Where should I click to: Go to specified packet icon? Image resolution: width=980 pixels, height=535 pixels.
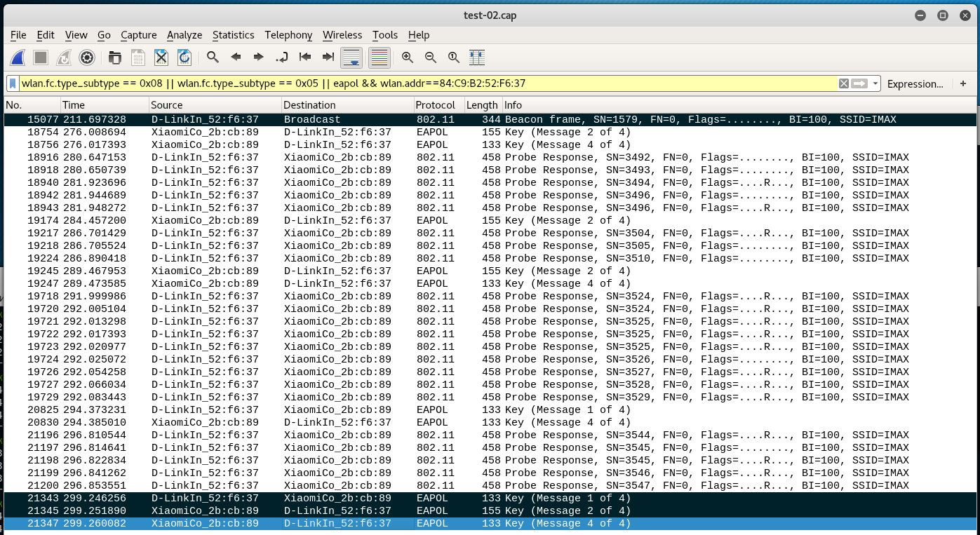pos(281,57)
